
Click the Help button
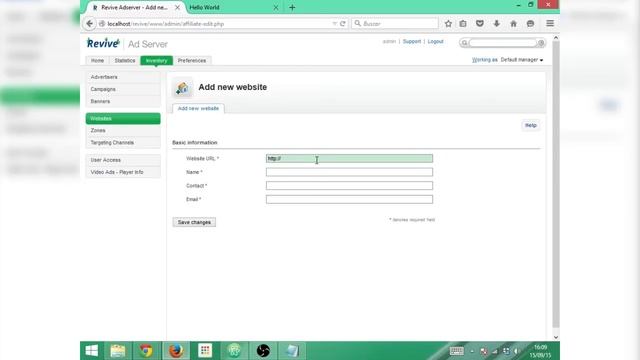pyautogui.click(x=531, y=125)
